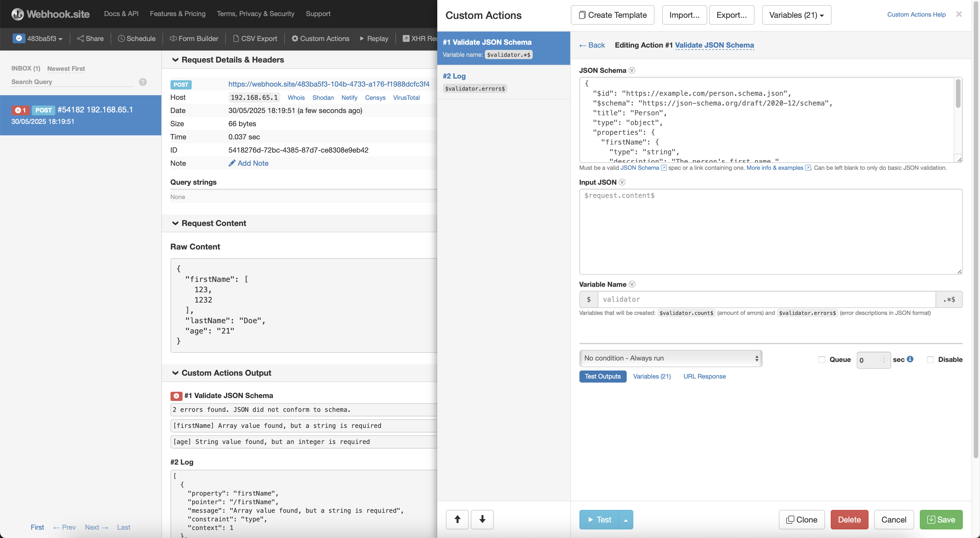This screenshot has width=980, height=538.
Task: Click the external link icon after JSON Schema link
Action: 663,167
